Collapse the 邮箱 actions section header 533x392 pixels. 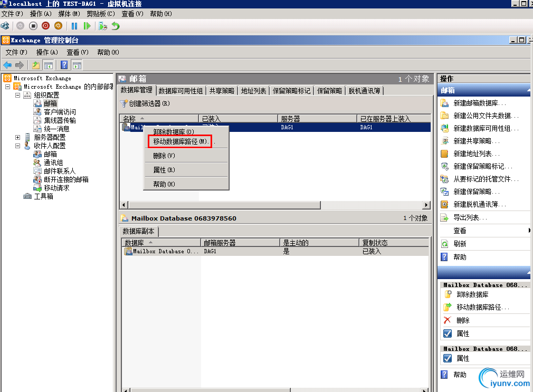click(528, 90)
